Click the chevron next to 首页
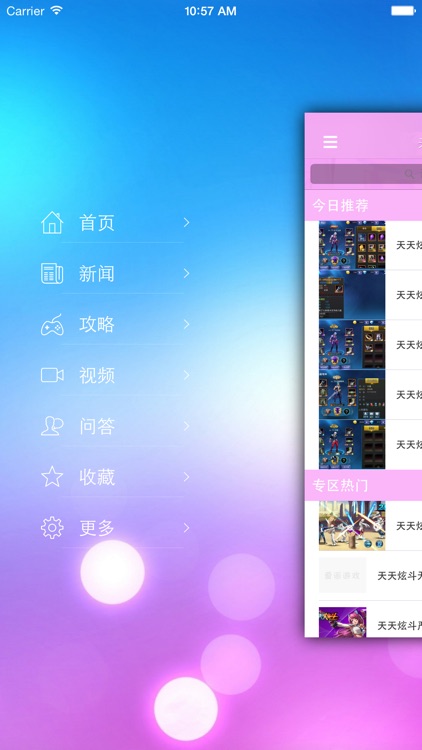Screen dimensions: 422x750 pyautogui.click(x=187, y=222)
